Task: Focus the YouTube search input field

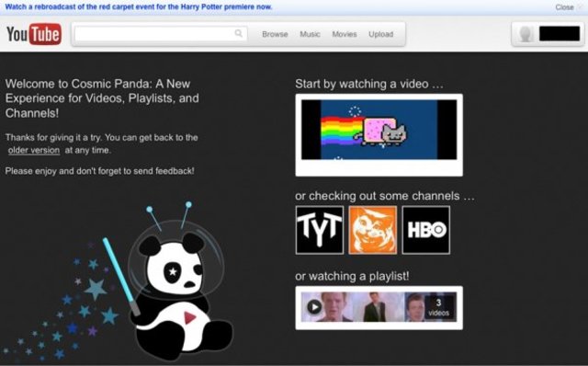Action: [x=161, y=34]
